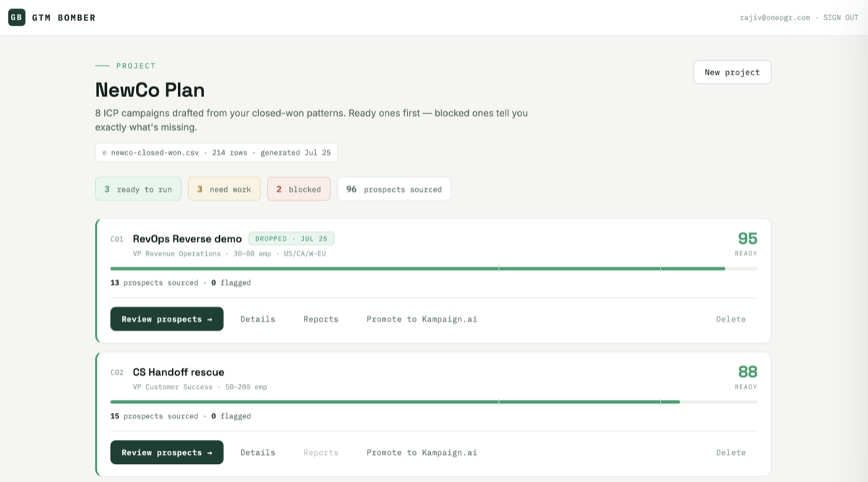Review prospects for CS Handoff rescue

pos(167,452)
